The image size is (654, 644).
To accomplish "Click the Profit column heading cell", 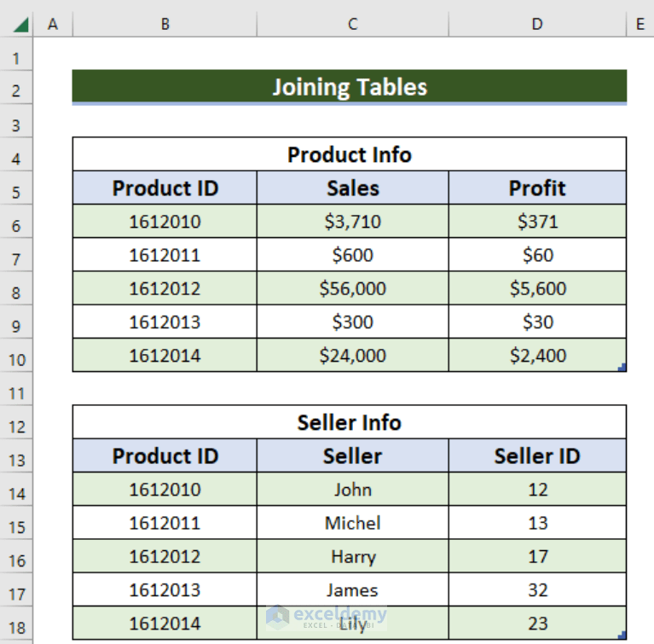I will 537,189.
